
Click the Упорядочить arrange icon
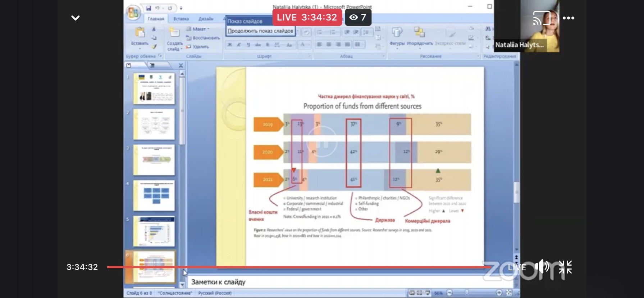(419, 33)
